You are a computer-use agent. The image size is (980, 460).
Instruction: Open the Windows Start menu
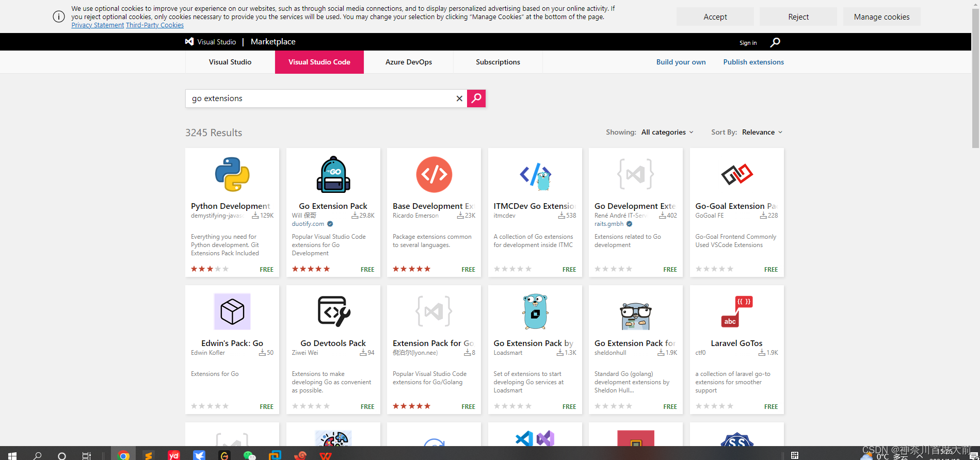point(12,455)
